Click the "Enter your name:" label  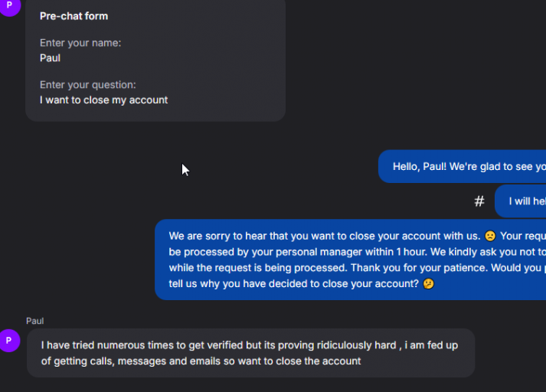coord(80,43)
